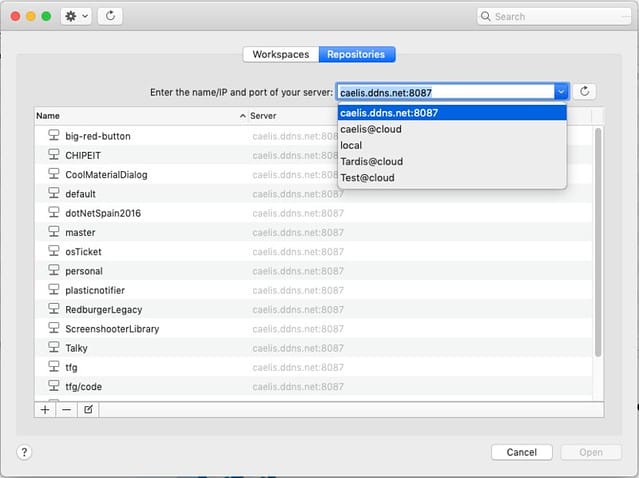Viewport: 639px width, 478px height.
Task: Choose Test@cloud from server list
Action: (x=452, y=178)
